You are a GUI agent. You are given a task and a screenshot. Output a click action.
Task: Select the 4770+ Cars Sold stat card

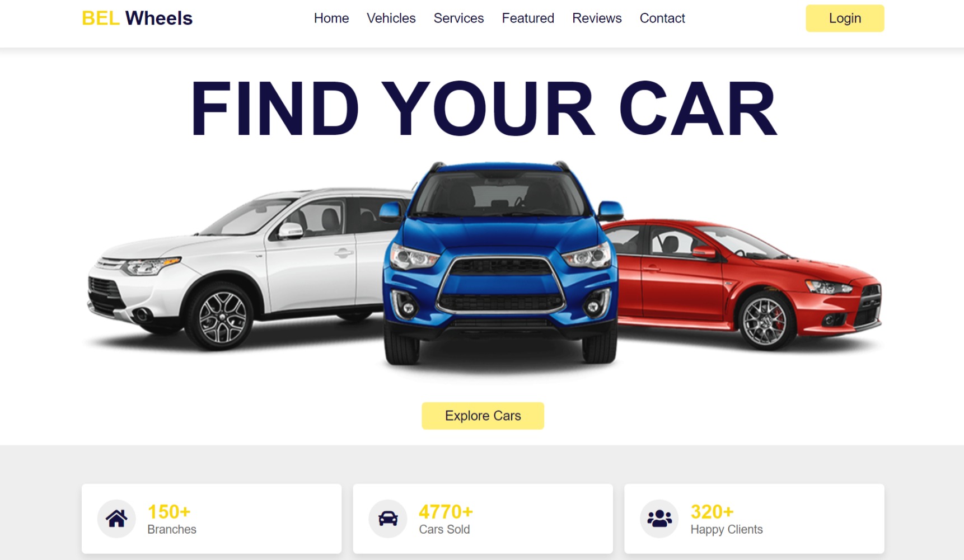point(483,519)
